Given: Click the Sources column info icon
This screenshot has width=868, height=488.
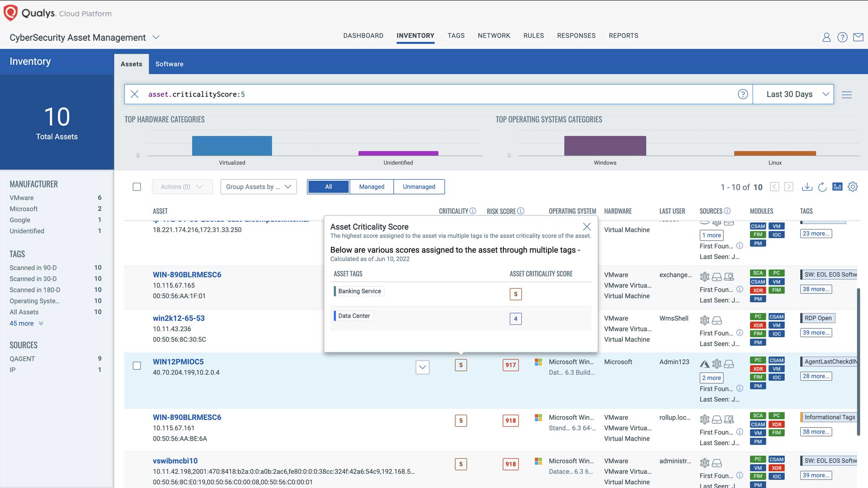Looking at the screenshot, I should click(727, 211).
